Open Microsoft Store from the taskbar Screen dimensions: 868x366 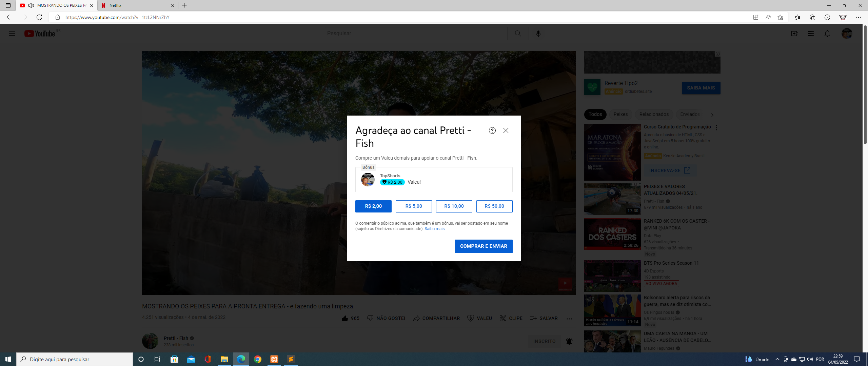(x=175, y=359)
